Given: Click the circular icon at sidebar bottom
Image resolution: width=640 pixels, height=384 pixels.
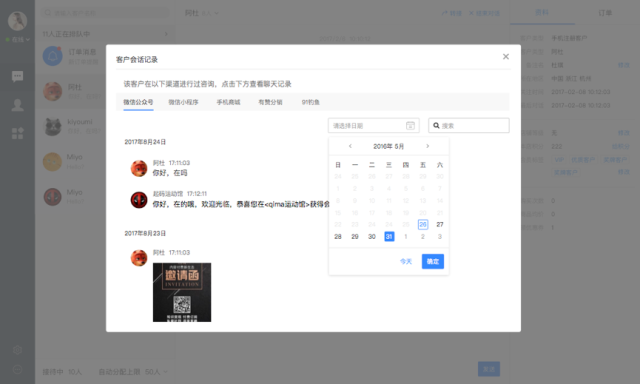Looking at the screenshot, I should pyautogui.click(x=18, y=369).
